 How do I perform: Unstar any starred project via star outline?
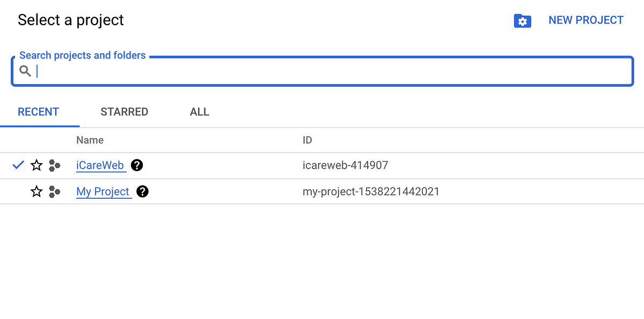pos(36,165)
